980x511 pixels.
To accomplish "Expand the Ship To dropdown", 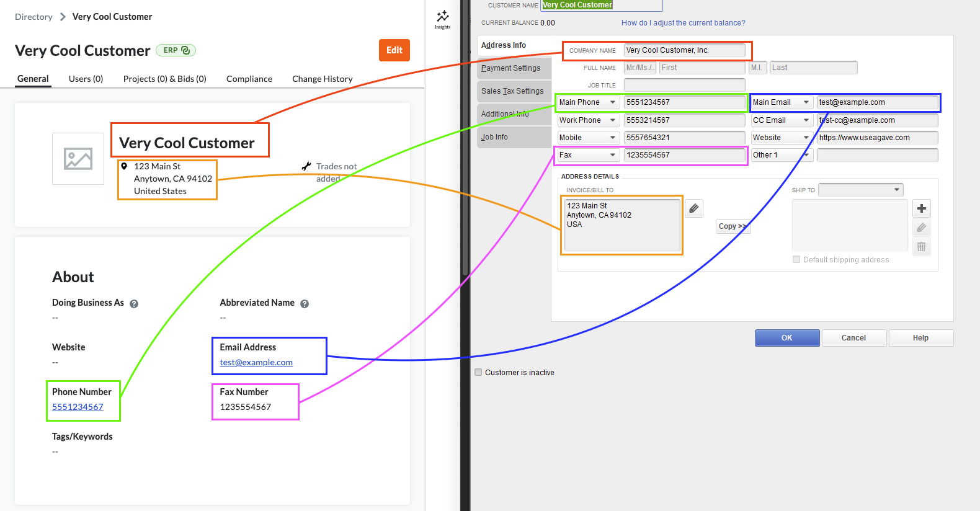I will pyautogui.click(x=896, y=190).
